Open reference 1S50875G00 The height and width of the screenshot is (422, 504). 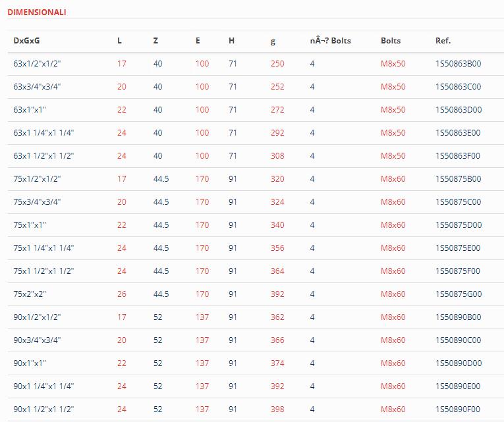(459, 294)
